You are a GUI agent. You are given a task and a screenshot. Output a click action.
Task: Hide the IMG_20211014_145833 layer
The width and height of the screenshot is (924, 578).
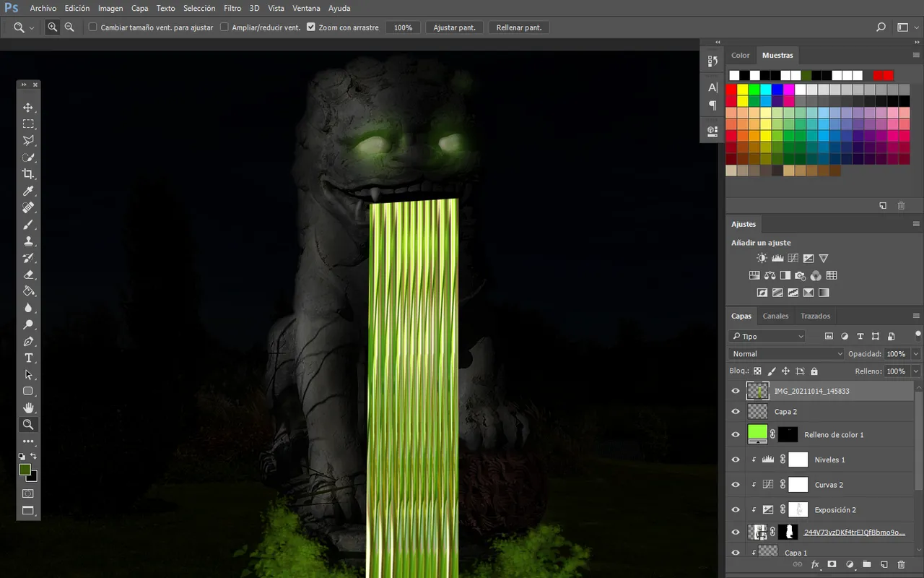click(x=736, y=391)
